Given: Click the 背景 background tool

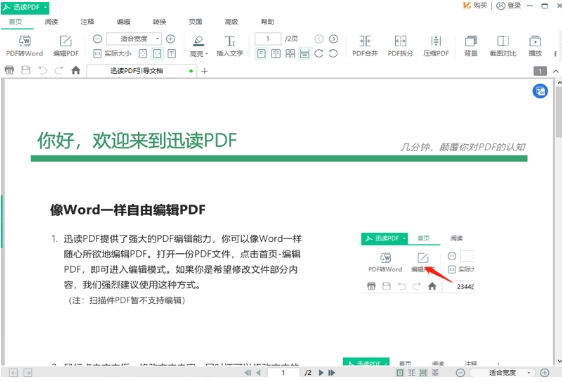Looking at the screenshot, I should click(x=471, y=46).
